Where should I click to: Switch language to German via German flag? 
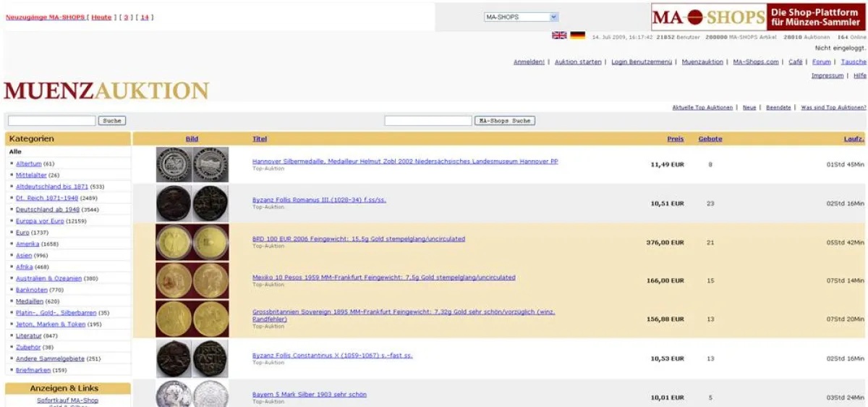[x=577, y=35]
